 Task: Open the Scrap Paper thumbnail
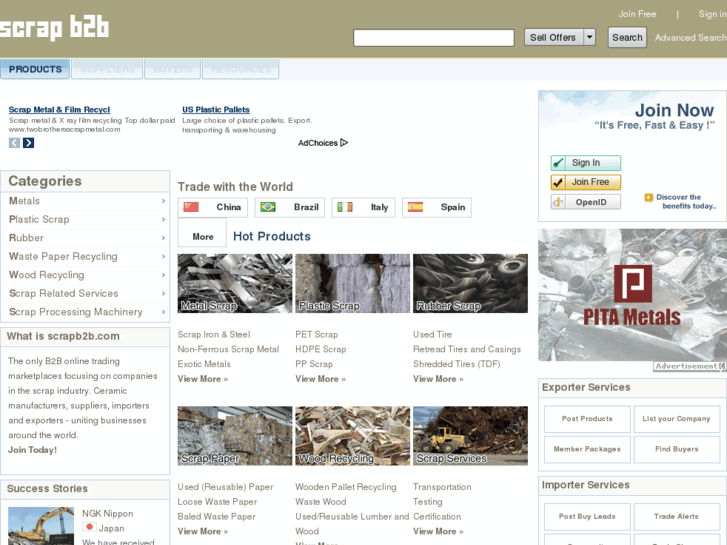(235, 436)
